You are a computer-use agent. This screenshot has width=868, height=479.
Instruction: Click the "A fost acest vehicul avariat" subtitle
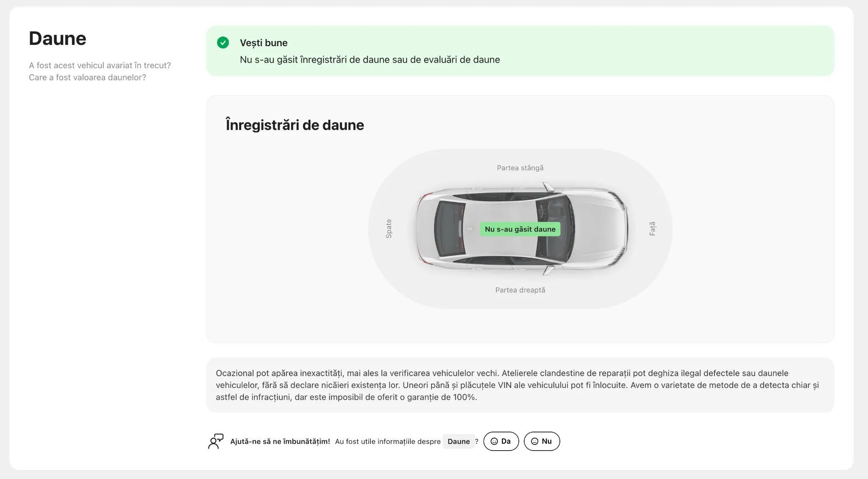coord(100,66)
